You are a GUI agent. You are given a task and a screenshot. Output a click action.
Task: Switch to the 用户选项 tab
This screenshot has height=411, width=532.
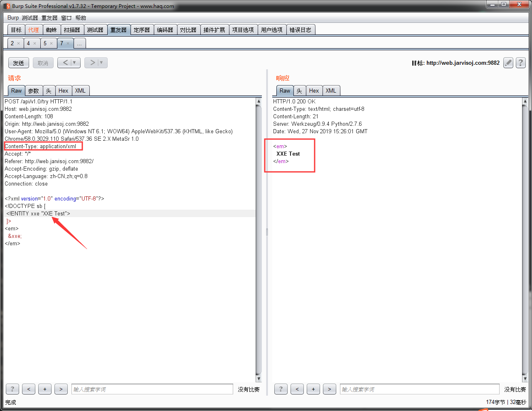pos(272,30)
